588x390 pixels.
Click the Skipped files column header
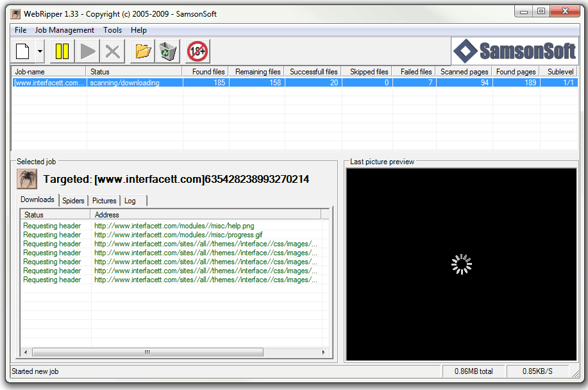coord(367,72)
